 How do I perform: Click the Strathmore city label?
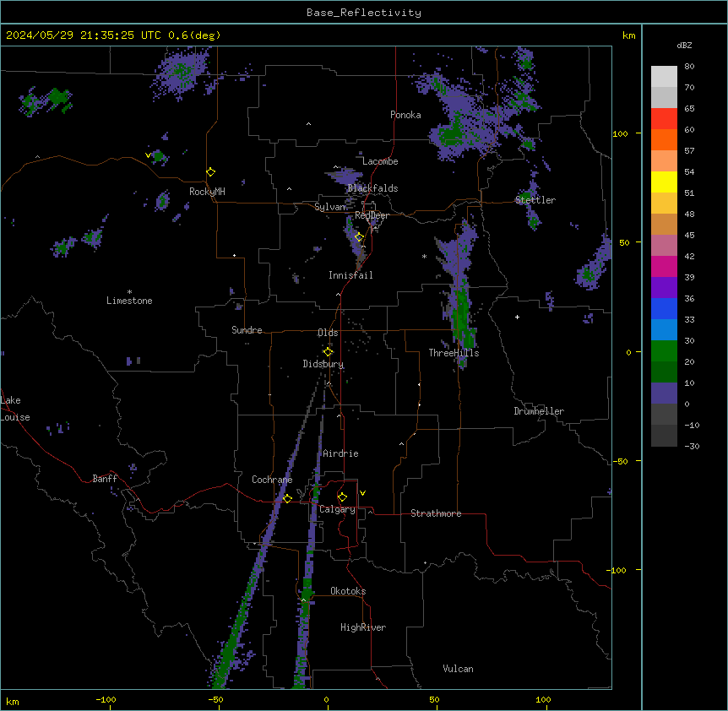(436, 513)
